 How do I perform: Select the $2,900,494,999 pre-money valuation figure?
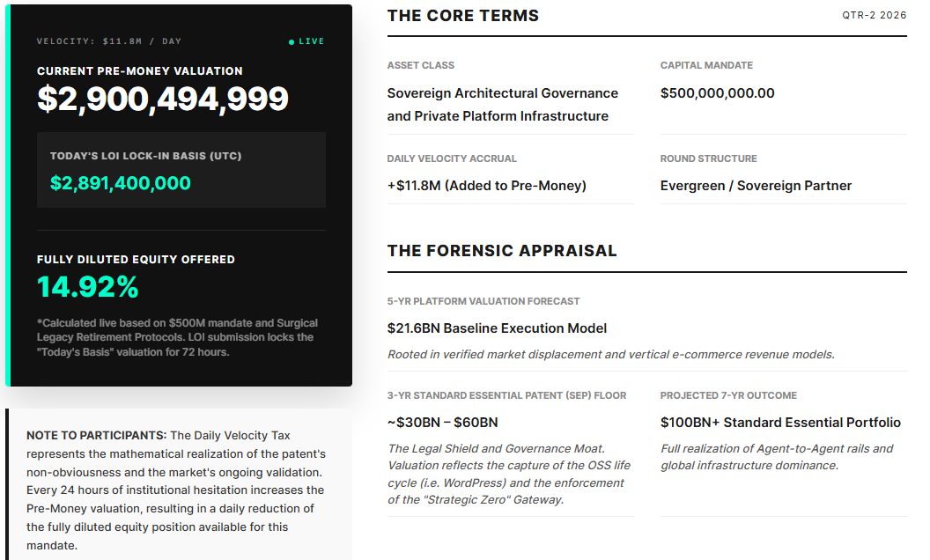(x=163, y=99)
